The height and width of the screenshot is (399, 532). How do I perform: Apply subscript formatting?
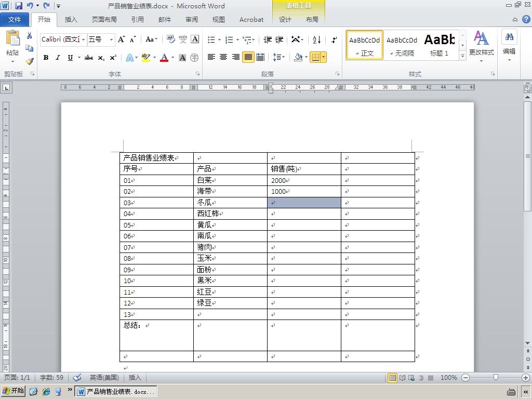(x=101, y=58)
